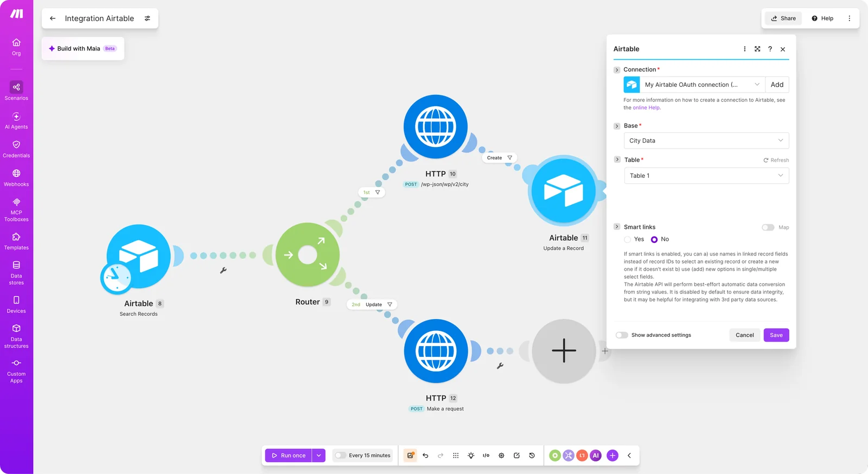Click the highlighted image toolbar icon with orange dot

point(410,456)
